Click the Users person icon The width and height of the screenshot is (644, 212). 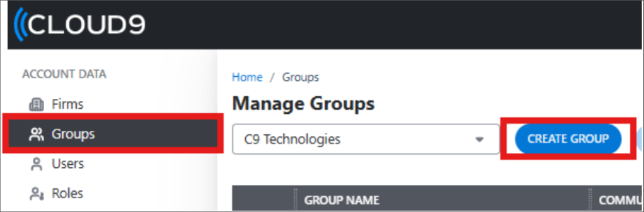(35, 164)
